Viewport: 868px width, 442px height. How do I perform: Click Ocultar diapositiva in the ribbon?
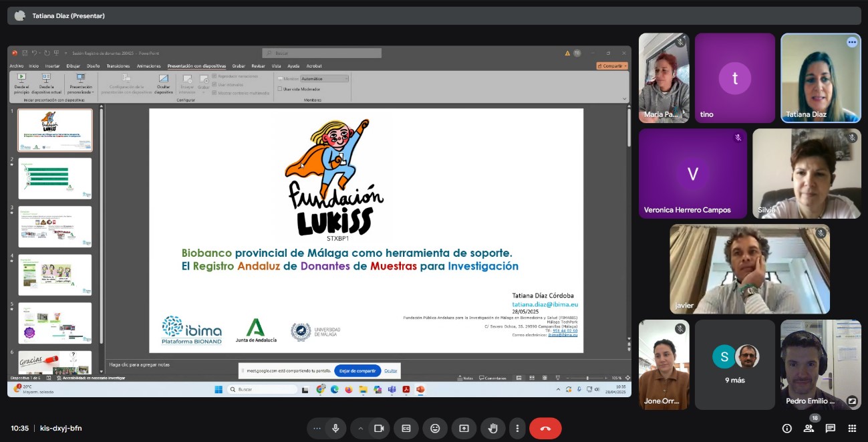tap(164, 84)
